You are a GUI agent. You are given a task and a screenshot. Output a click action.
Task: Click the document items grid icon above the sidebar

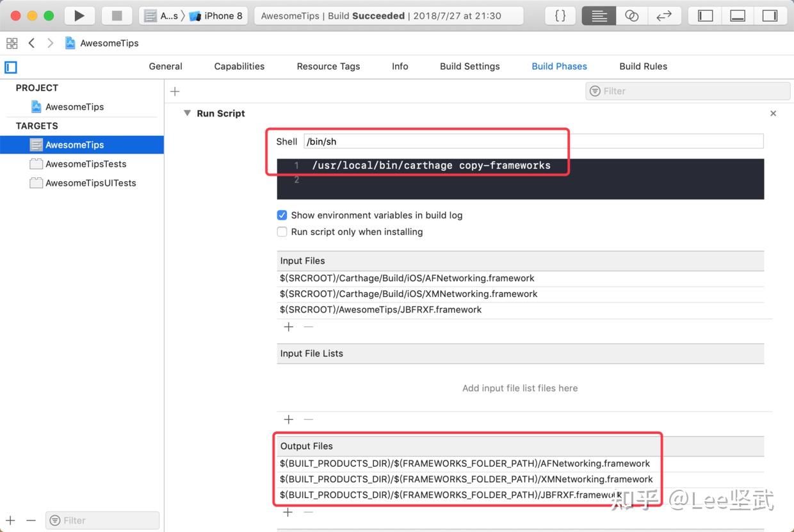point(12,43)
